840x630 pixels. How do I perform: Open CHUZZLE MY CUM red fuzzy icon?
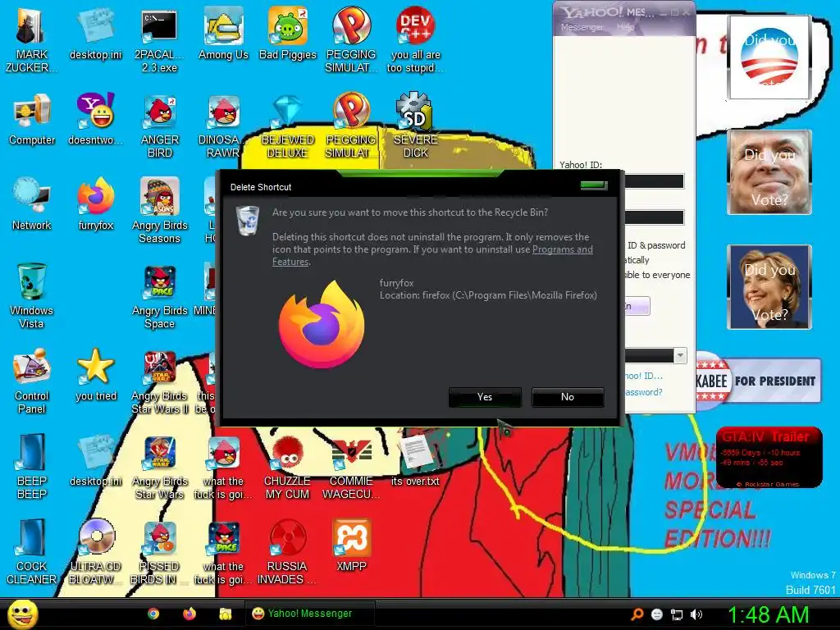point(287,466)
